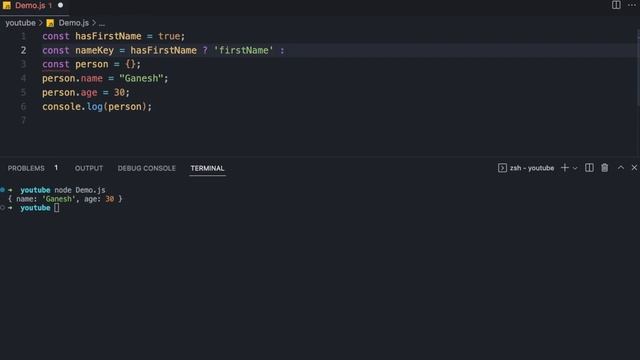Split the editor with the top-right icon
This screenshot has height=360, width=640.
click(616, 5)
